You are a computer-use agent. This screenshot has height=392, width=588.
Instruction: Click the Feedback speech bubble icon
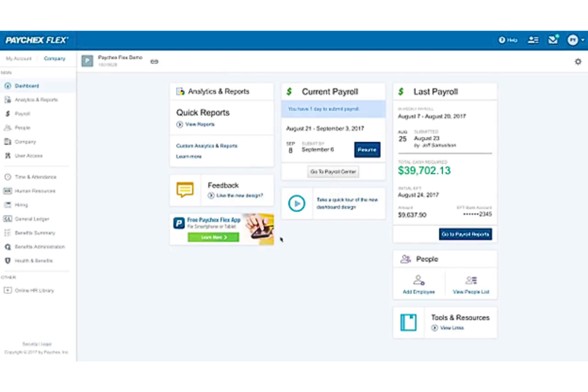coord(185,189)
